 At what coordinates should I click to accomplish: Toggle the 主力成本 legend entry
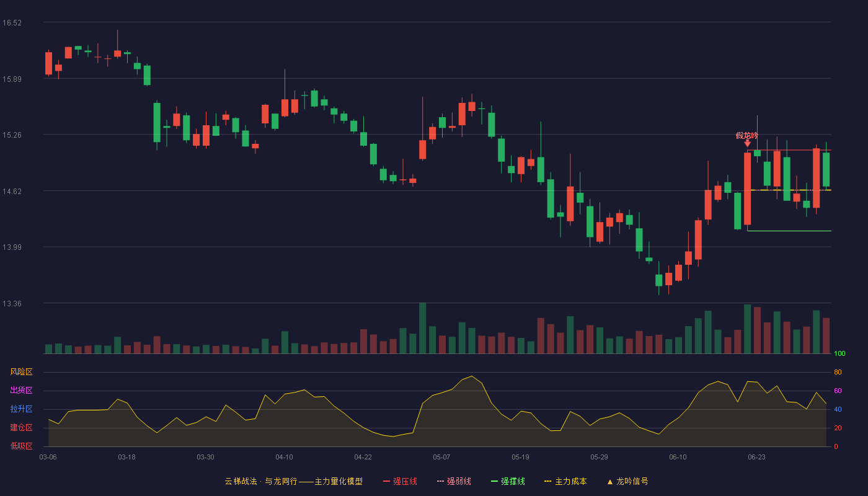(x=565, y=481)
